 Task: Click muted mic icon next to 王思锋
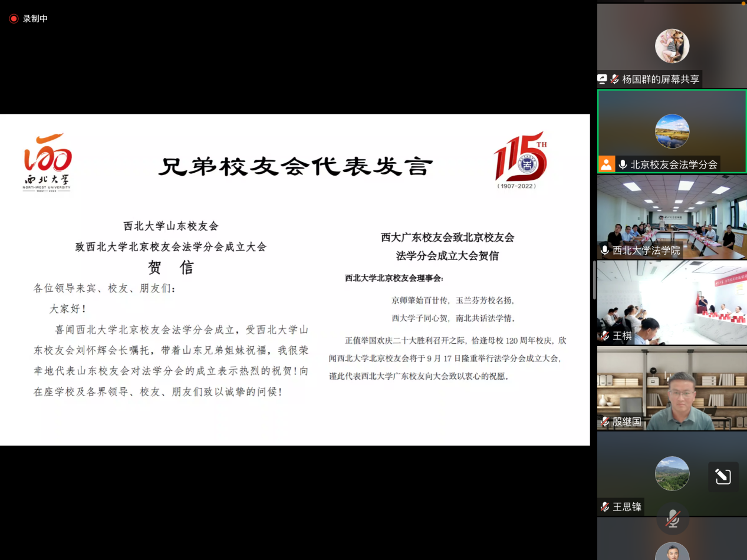pyautogui.click(x=605, y=506)
